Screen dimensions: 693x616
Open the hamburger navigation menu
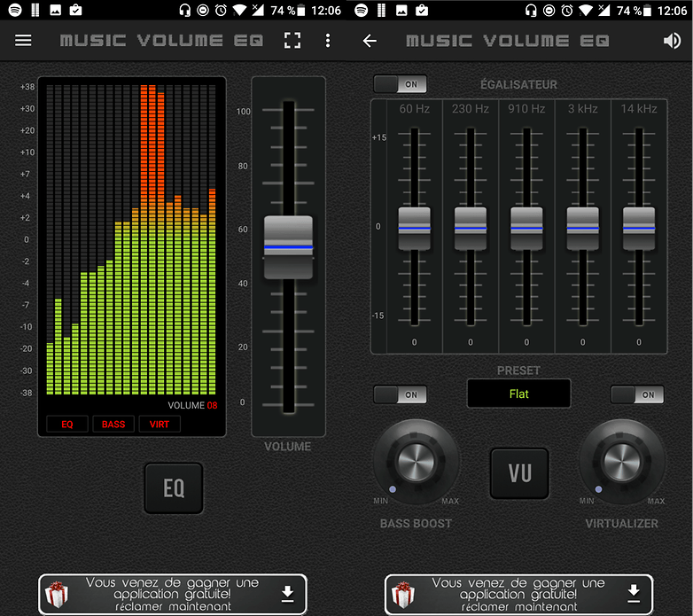(23, 41)
